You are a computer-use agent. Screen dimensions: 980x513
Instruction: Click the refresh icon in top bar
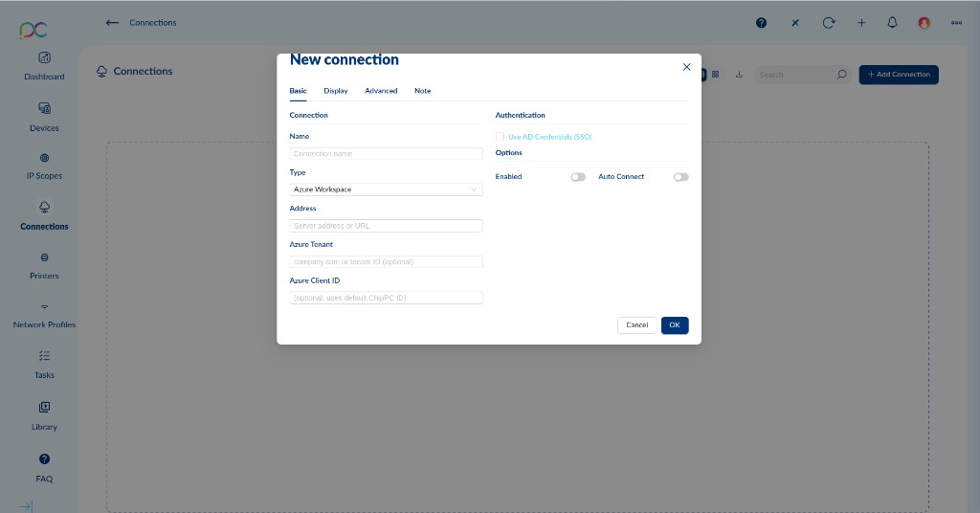coord(829,23)
